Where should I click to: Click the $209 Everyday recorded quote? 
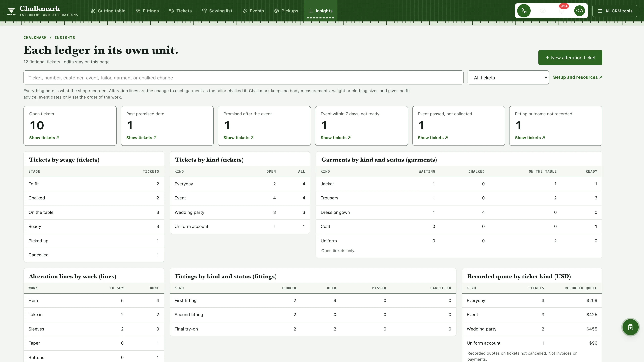tap(592, 300)
